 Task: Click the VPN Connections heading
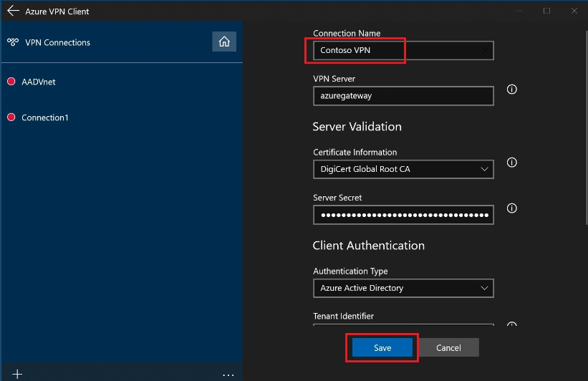[58, 42]
